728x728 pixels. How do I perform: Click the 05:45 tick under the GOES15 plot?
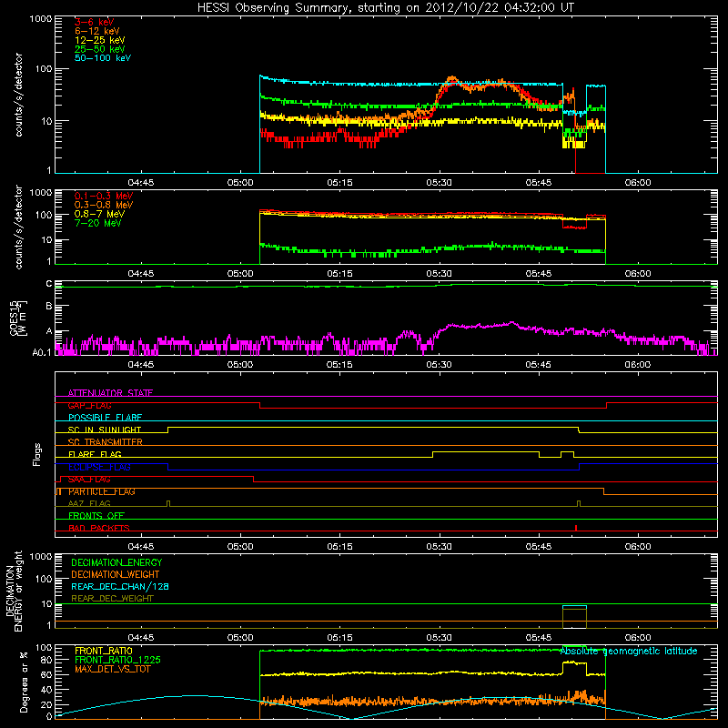click(538, 365)
